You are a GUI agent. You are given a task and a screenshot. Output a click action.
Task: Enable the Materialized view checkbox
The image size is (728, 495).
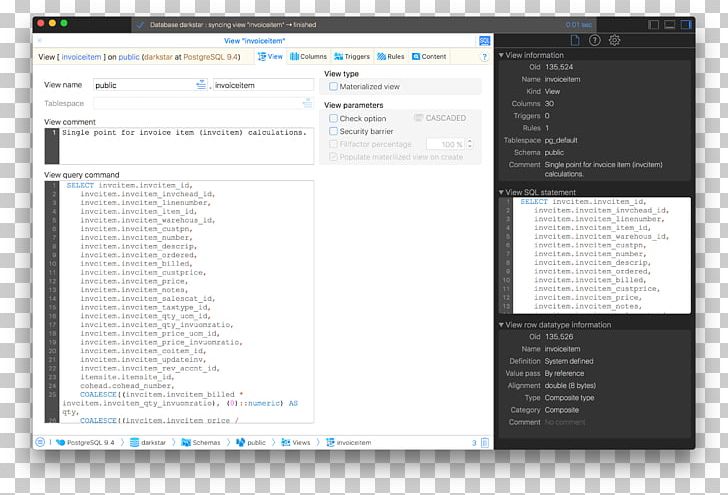pos(333,87)
